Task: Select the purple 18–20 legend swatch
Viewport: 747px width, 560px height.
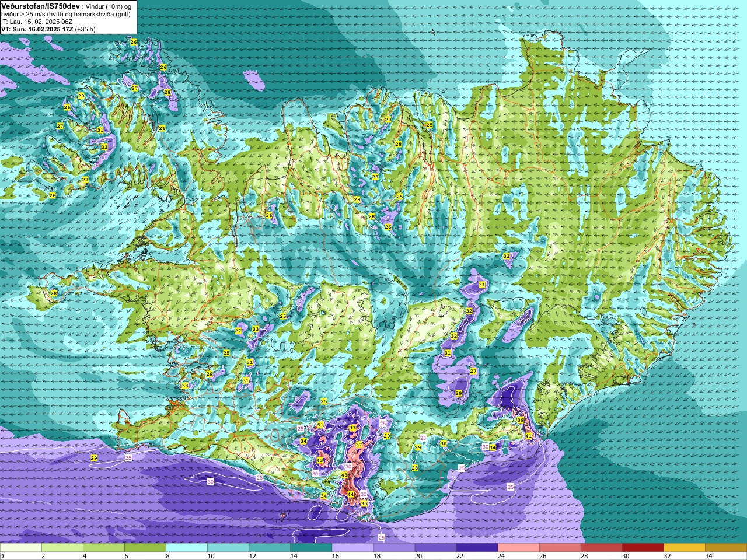Action: (394, 548)
